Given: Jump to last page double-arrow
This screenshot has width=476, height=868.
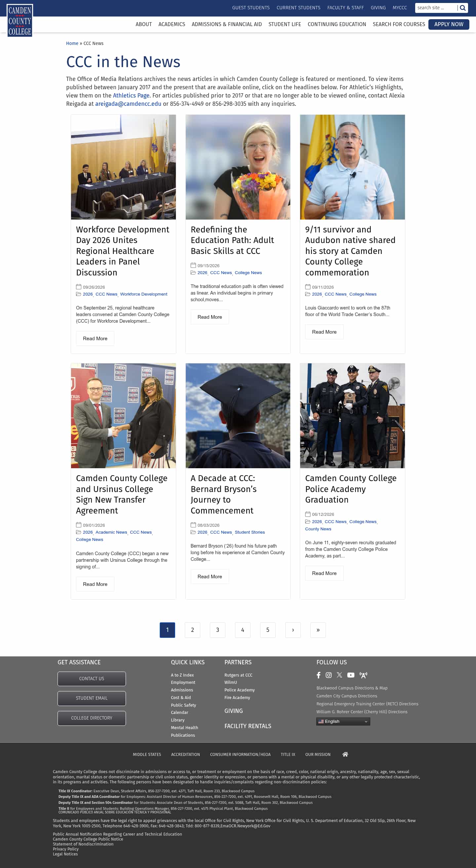Looking at the screenshot, I should tap(318, 630).
